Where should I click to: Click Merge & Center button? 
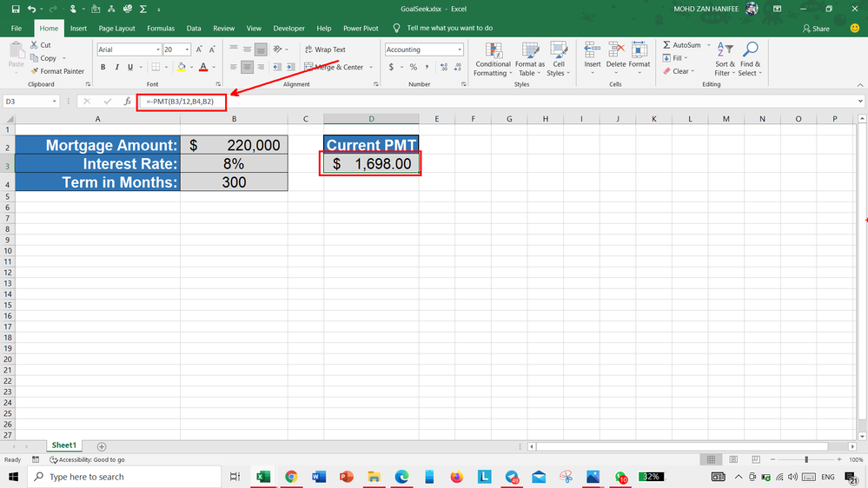[335, 67]
